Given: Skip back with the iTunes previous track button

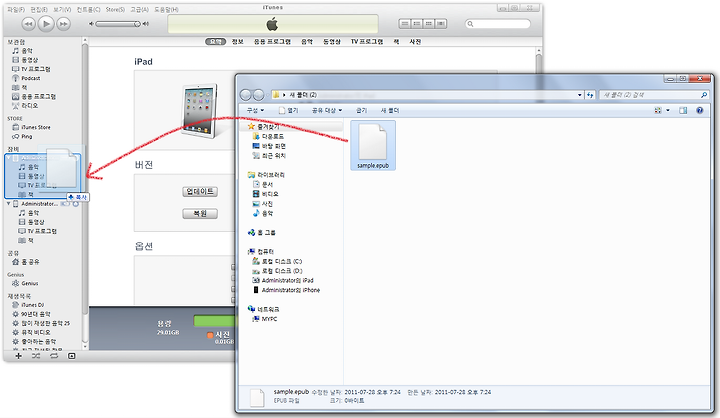Looking at the screenshot, I should [x=28, y=24].
